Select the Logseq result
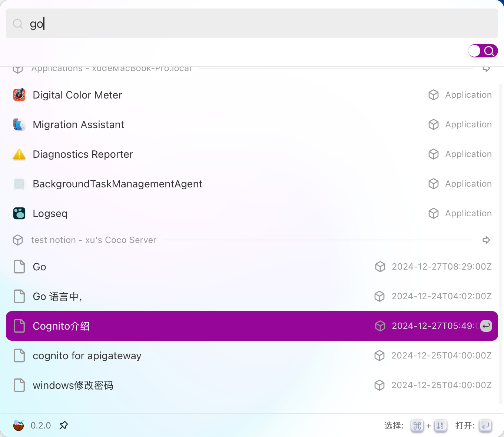 coord(252,213)
